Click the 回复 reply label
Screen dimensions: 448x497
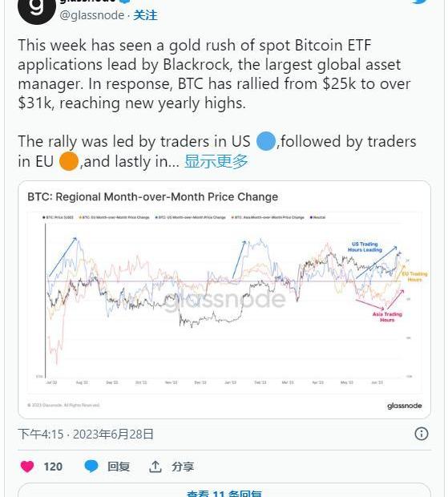point(119,467)
